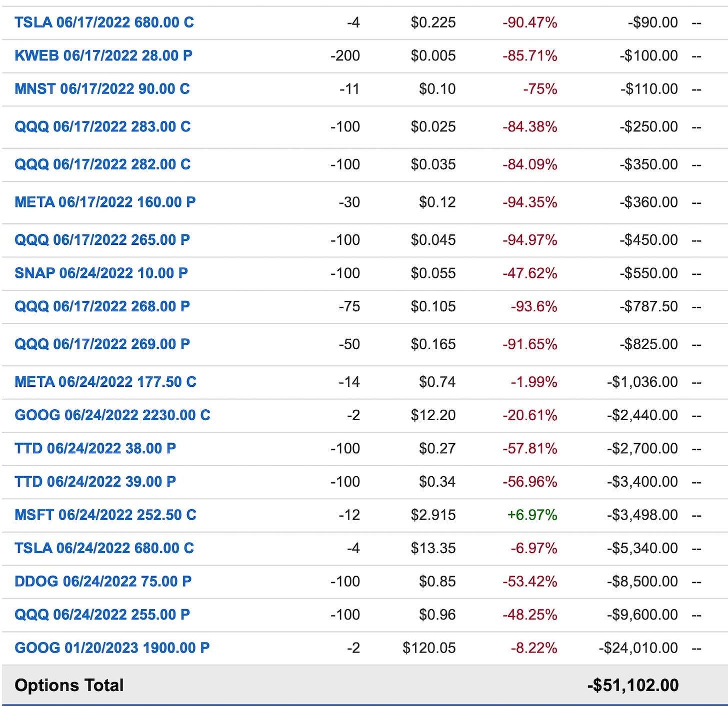Click the $0.005 price on KWEB row

click(433, 55)
